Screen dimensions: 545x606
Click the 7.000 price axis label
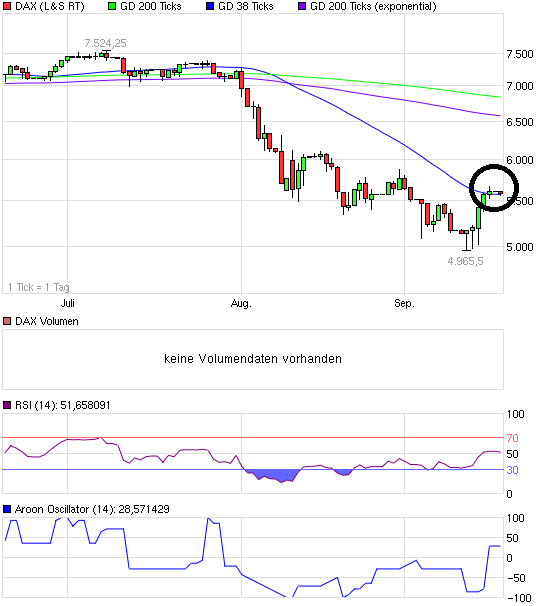tap(520, 86)
